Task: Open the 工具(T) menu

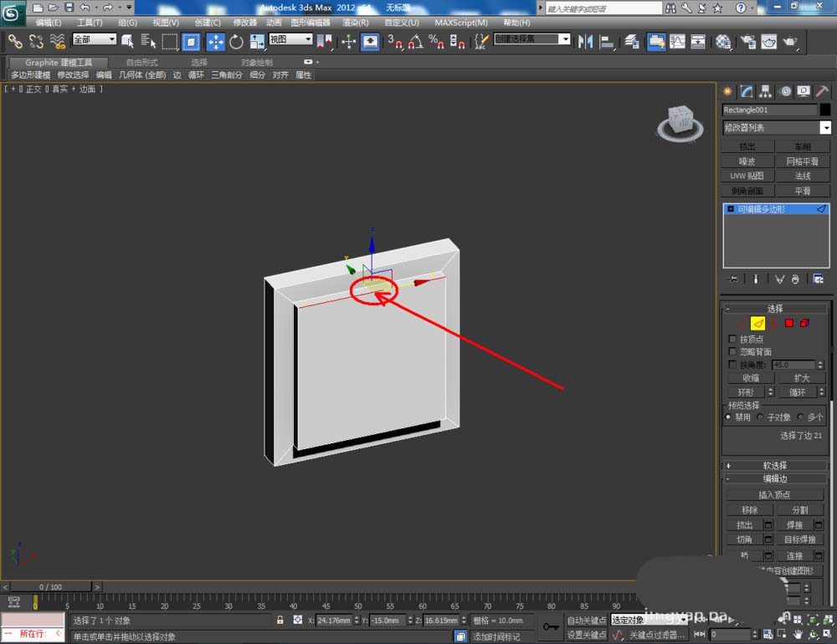Action: click(x=90, y=23)
